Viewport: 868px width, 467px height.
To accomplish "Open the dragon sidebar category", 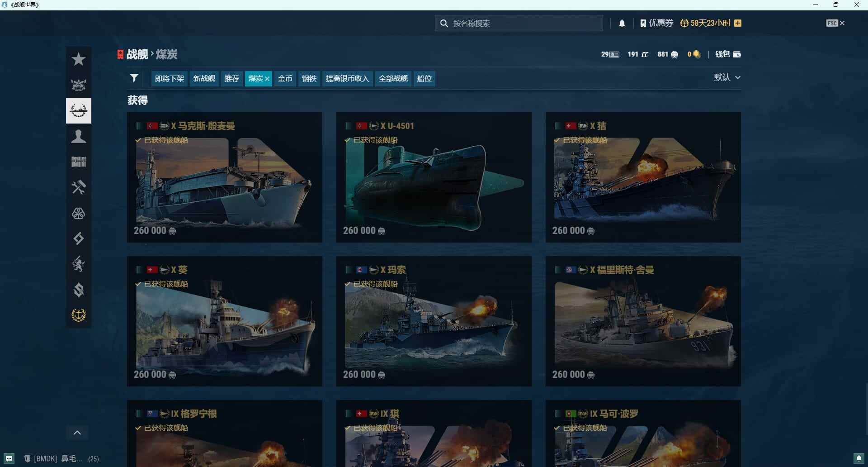I will tap(79, 264).
